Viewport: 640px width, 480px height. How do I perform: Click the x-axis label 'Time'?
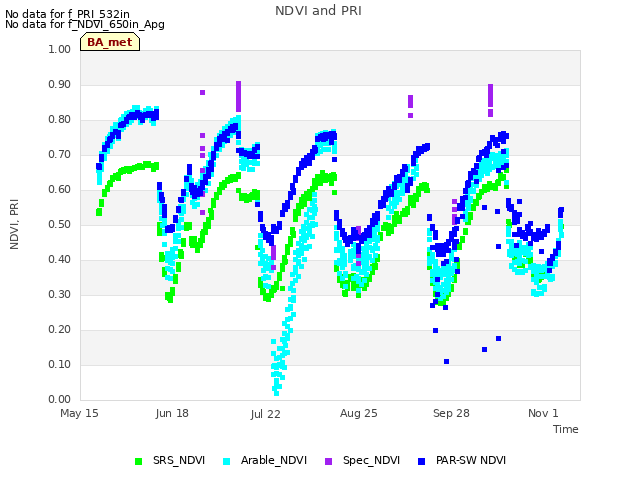click(x=566, y=429)
